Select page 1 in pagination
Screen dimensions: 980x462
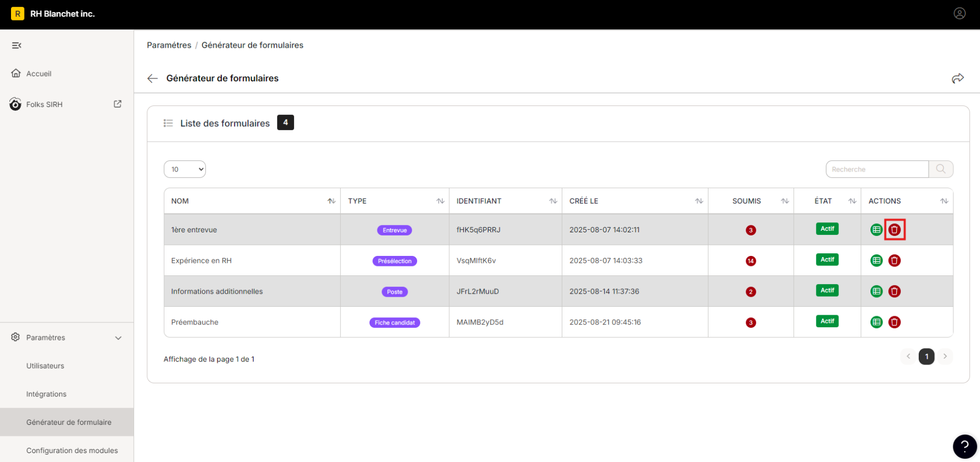click(x=927, y=357)
